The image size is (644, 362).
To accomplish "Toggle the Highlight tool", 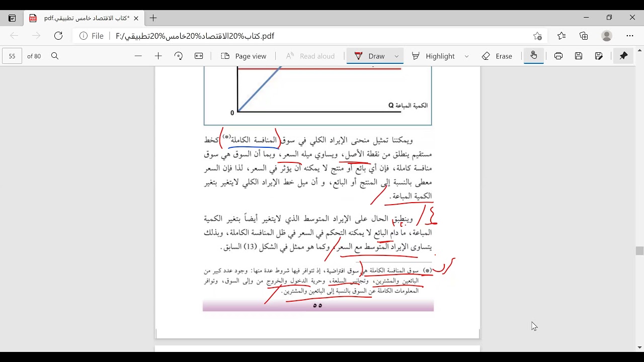I will coord(433,56).
